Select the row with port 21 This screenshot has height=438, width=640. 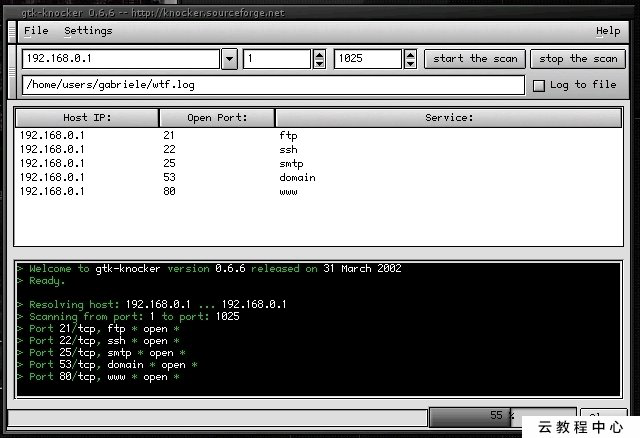[318, 135]
